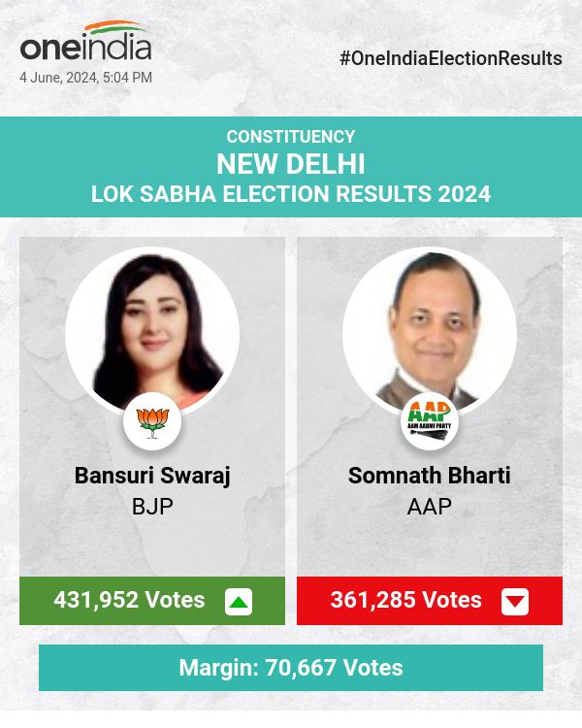Click the Lok Sabha Election Results 2024 title
The height and width of the screenshot is (728, 582).
(x=291, y=193)
